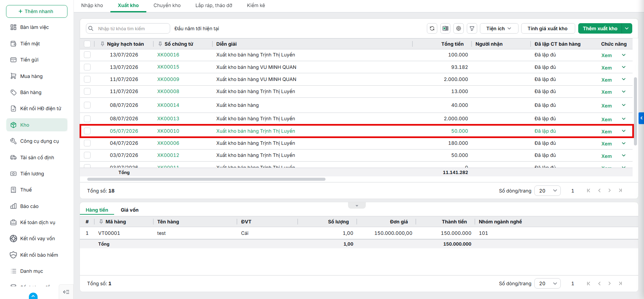This screenshot has height=299, width=644.
Task: Click Thêm xuất kho button
Action: [600, 29]
